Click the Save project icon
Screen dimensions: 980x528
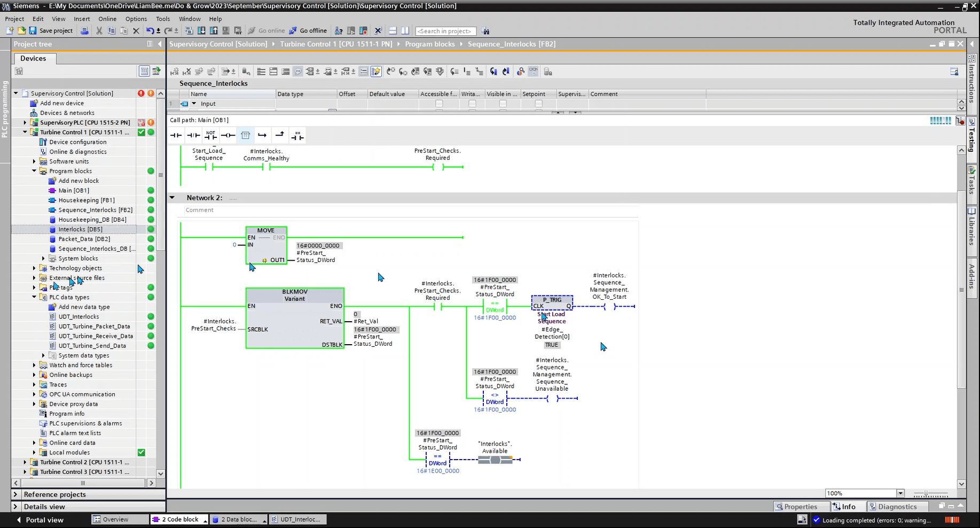33,30
